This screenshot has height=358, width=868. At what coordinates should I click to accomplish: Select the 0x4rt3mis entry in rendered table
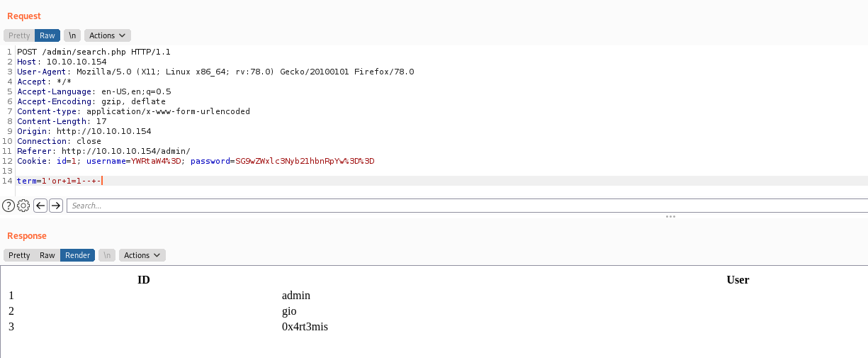pyautogui.click(x=305, y=327)
